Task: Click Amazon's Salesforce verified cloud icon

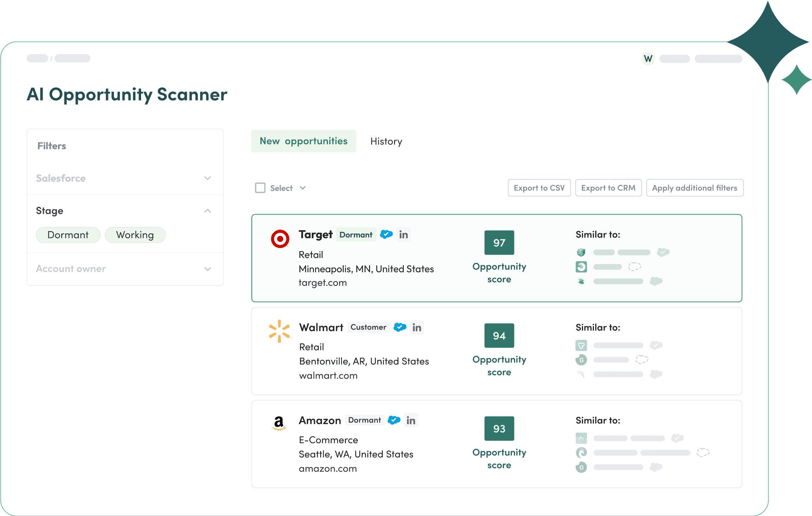Action: pyautogui.click(x=394, y=420)
